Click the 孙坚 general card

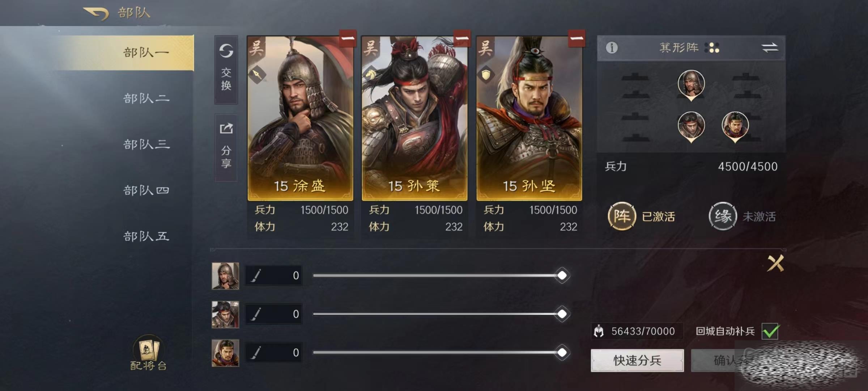pos(529,118)
